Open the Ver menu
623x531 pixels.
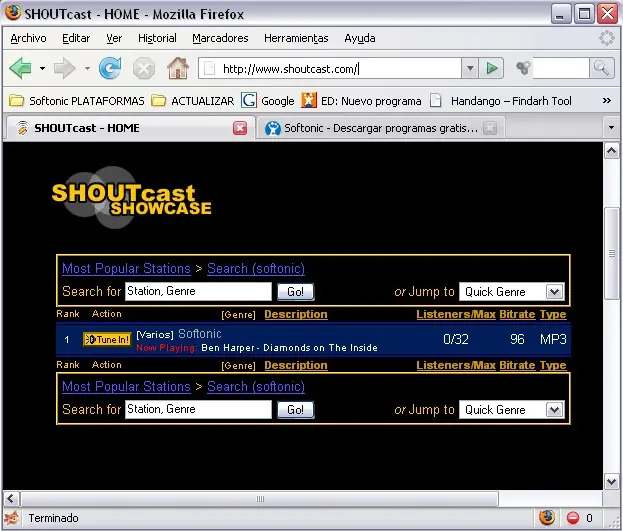[x=114, y=38]
